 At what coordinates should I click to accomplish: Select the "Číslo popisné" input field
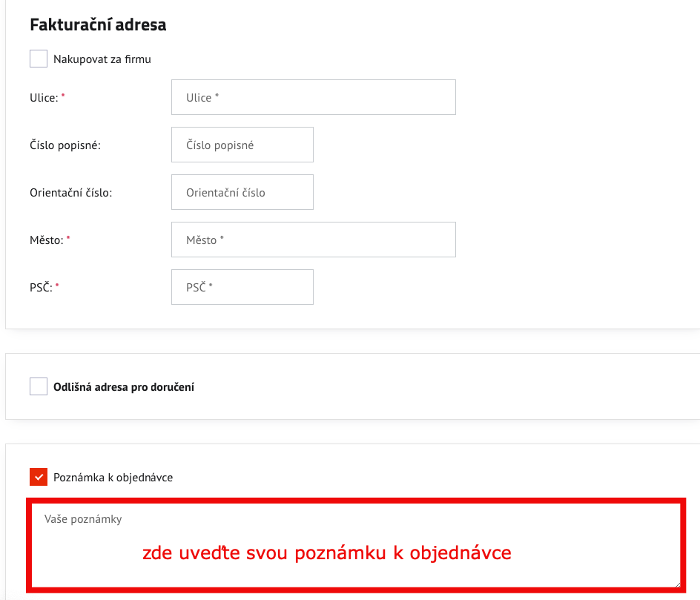tap(242, 144)
